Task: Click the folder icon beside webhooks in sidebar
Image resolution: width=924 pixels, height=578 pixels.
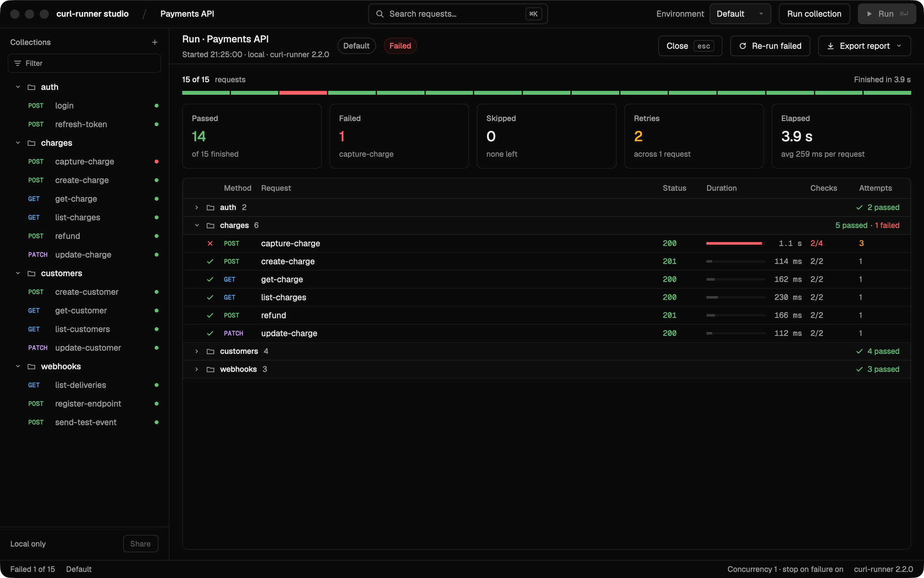Action: tap(32, 366)
